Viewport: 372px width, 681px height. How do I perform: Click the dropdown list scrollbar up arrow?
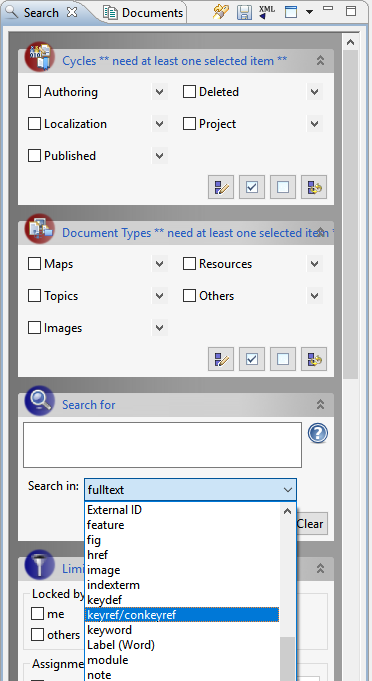[287, 511]
